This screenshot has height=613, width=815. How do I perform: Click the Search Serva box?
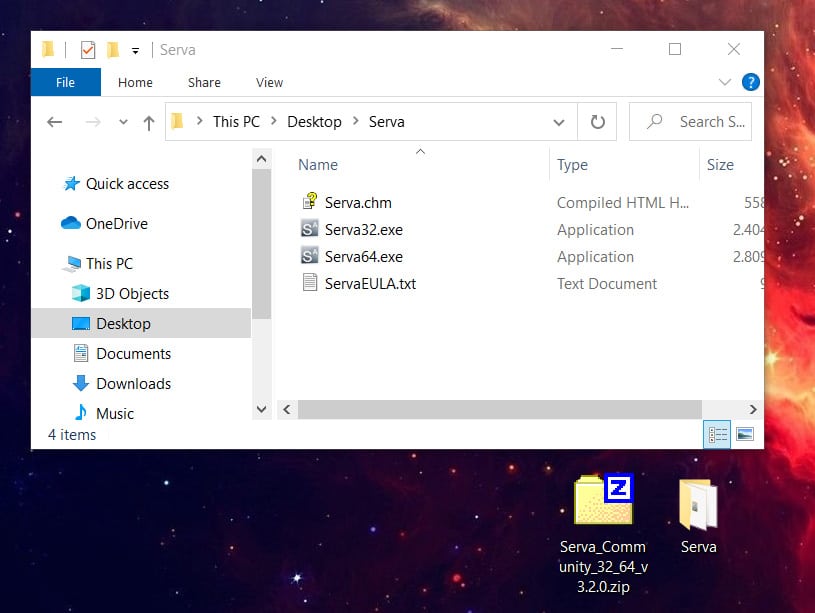click(x=690, y=122)
